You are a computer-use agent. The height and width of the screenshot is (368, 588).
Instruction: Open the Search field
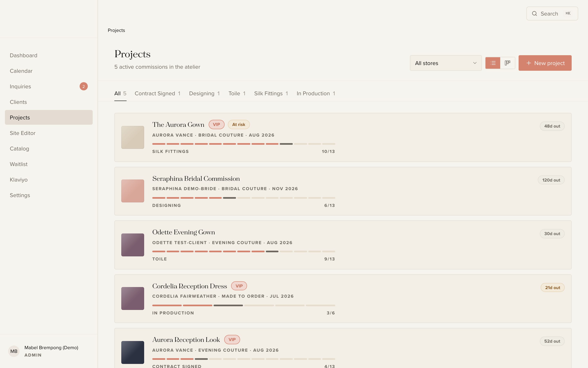click(x=552, y=14)
